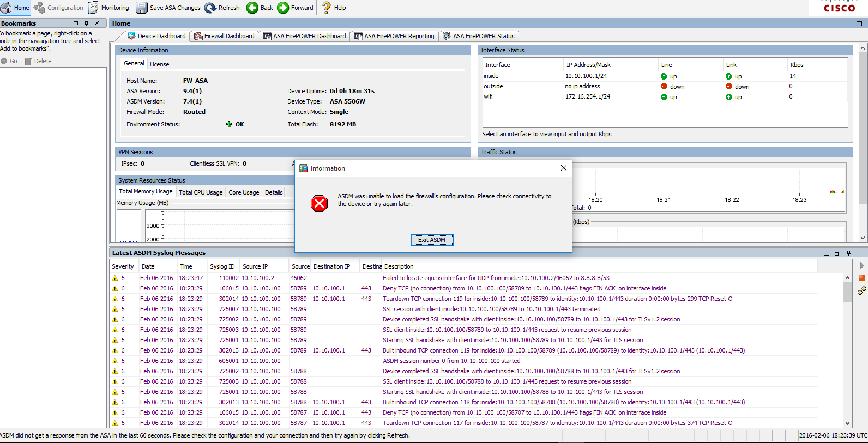Image resolution: width=868 pixels, height=443 pixels.
Task: Pin the Syslog Messages panel
Action: tap(848, 253)
